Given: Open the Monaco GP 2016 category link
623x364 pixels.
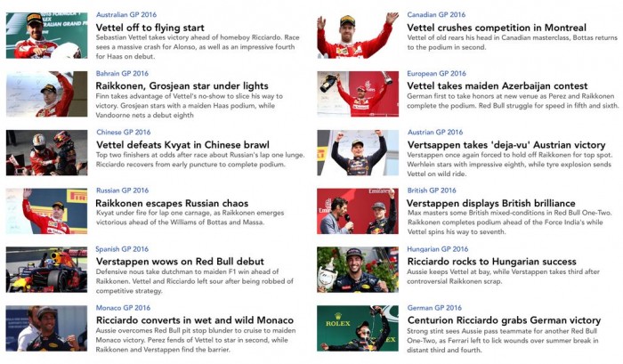Looking at the screenshot, I should pos(123,308).
